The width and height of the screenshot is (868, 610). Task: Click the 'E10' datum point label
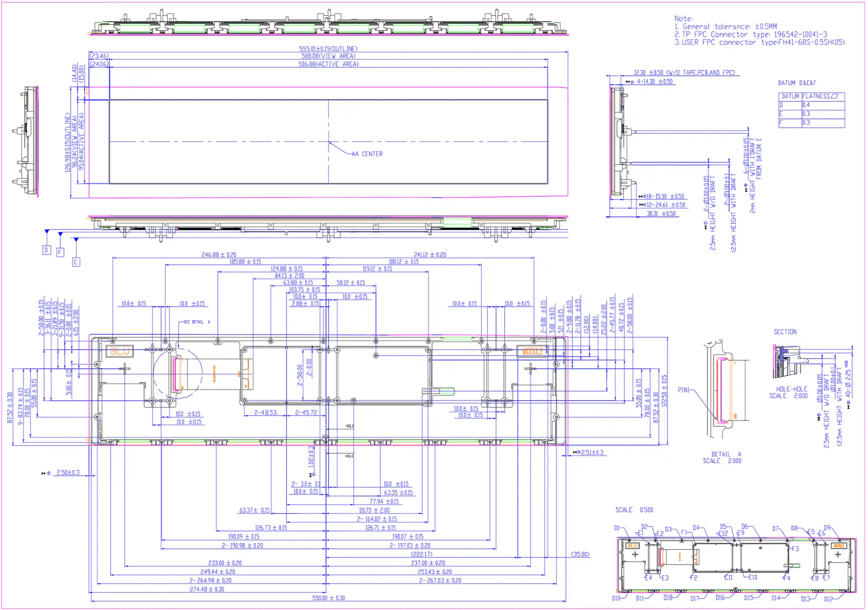(753, 578)
